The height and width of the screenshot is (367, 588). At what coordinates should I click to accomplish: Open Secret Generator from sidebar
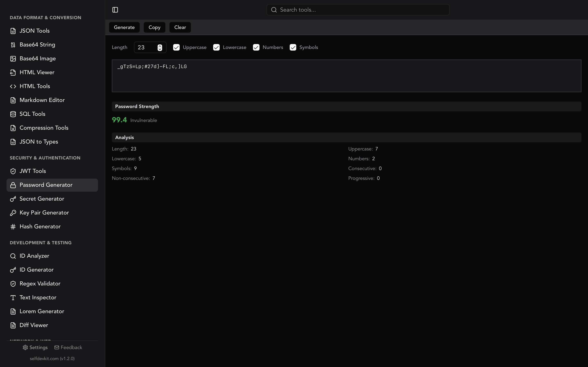(x=42, y=199)
